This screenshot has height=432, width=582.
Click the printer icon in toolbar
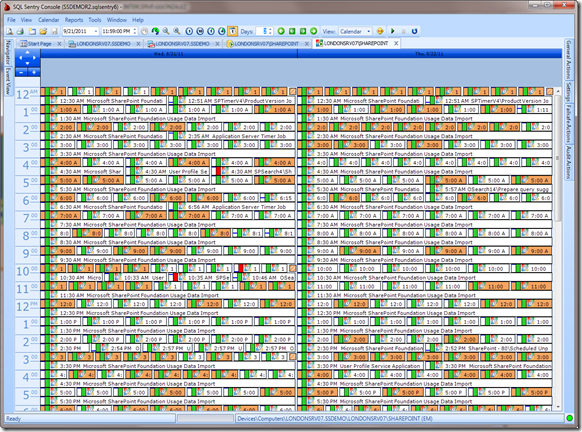(20, 31)
